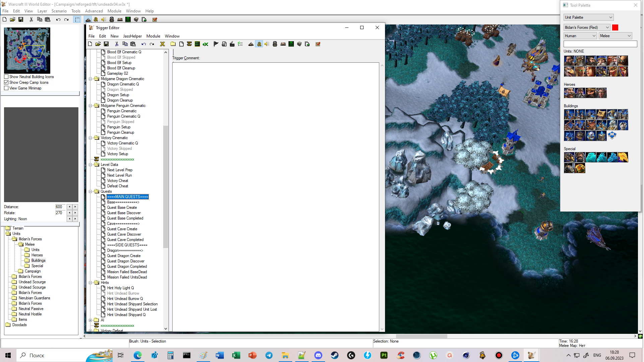Click Save icon in the main editor toolbar
The height and width of the screenshot is (362, 644).
click(x=21, y=20)
